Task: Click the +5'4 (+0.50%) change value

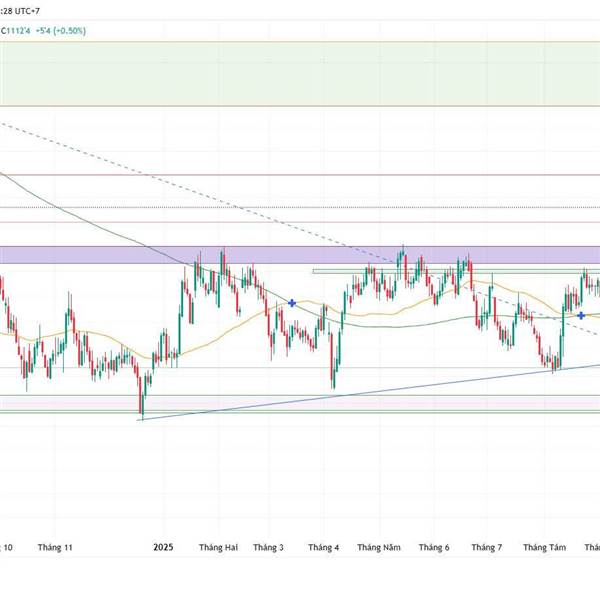Action: coord(61,31)
